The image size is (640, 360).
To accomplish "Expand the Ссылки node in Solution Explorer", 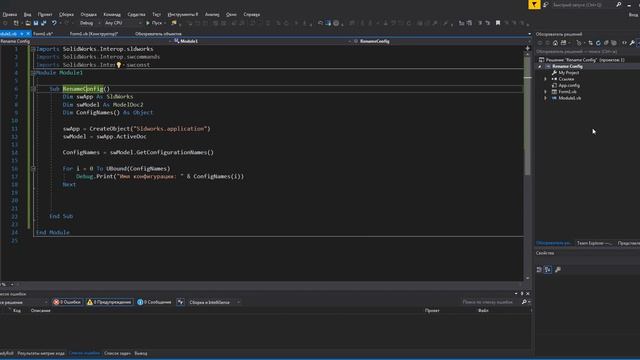I will (x=545, y=79).
